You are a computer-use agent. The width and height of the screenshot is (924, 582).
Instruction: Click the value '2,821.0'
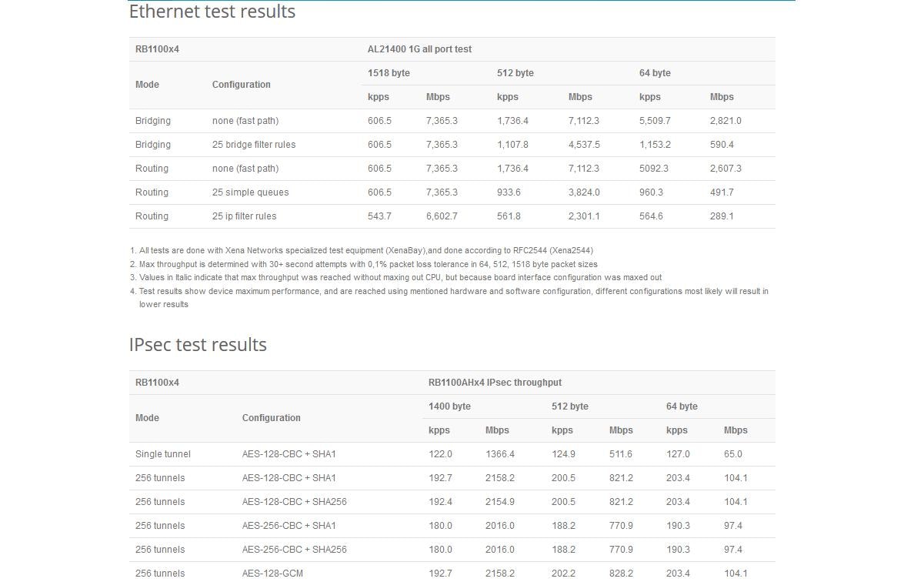point(726,121)
